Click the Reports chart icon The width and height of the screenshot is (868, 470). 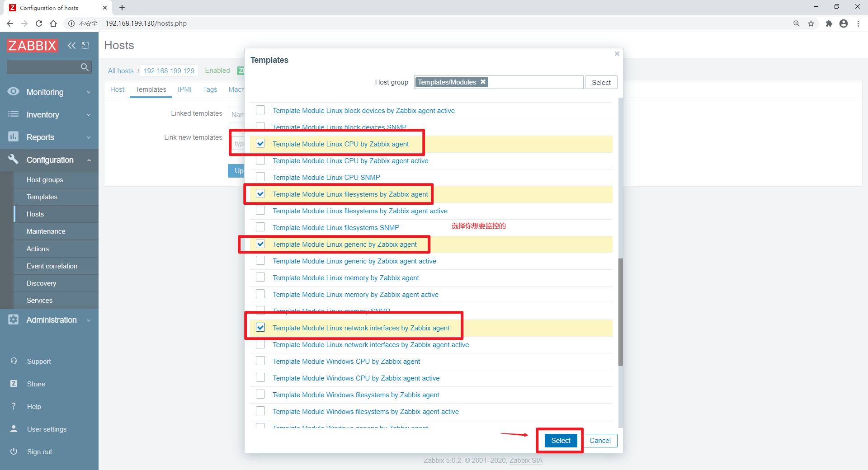pyautogui.click(x=14, y=136)
